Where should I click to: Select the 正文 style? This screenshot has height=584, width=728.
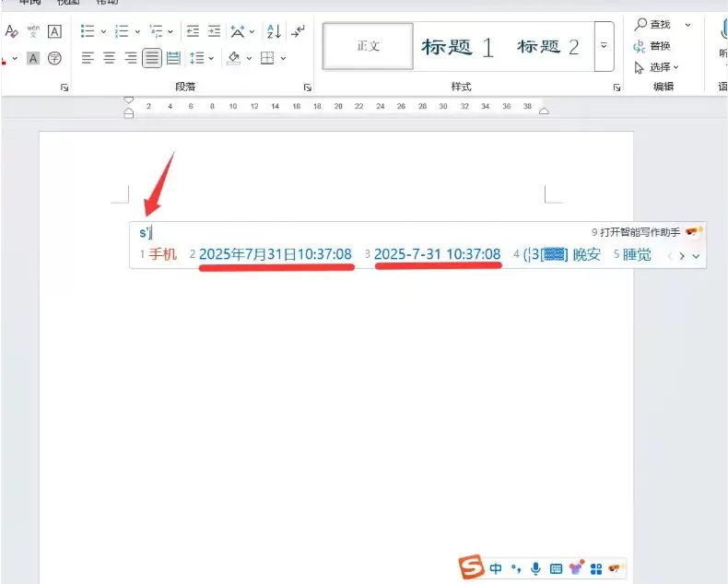pyautogui.click(x=368, y=46)
